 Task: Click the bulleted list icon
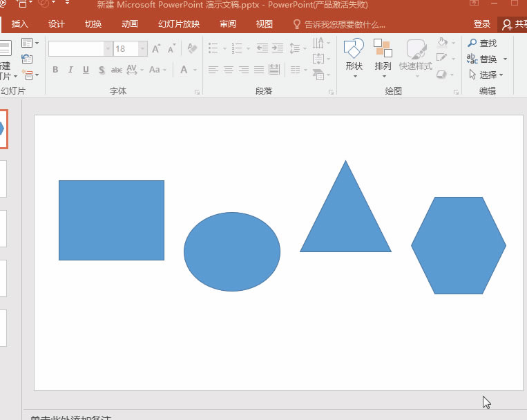213,49
